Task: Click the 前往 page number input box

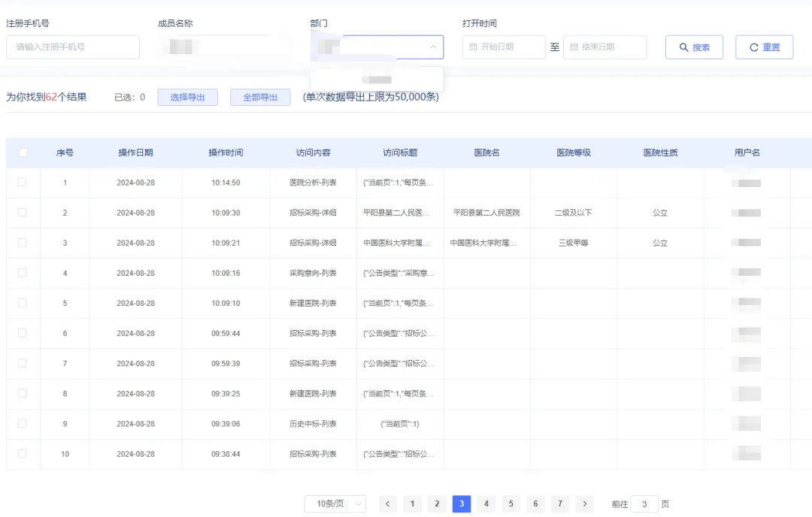Action: tap(643, 503)
